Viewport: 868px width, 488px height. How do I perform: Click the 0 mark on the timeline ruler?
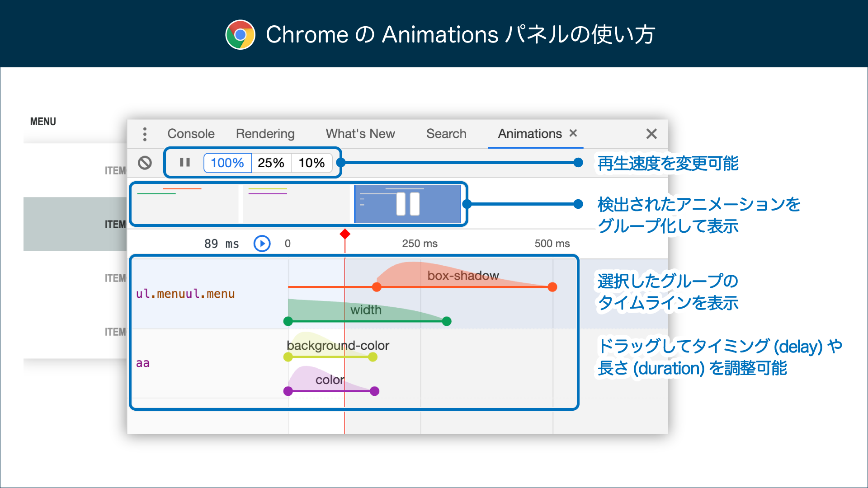tap(288, 244)
